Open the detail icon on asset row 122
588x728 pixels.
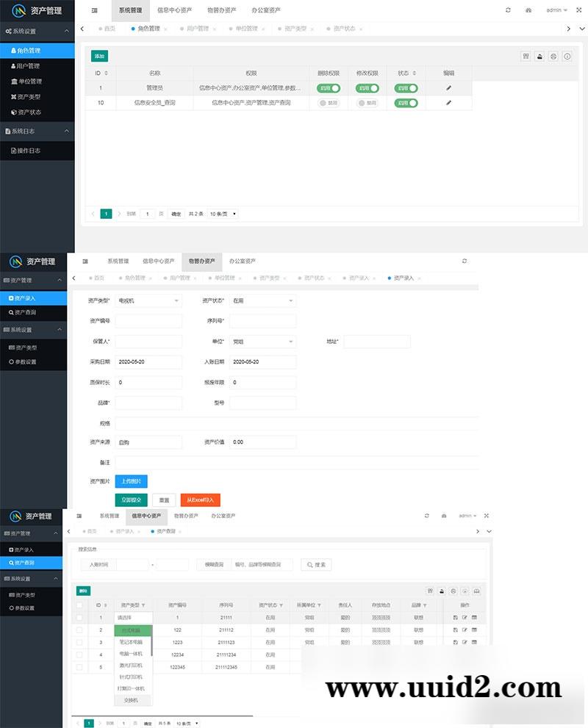[x=456, y=630]
